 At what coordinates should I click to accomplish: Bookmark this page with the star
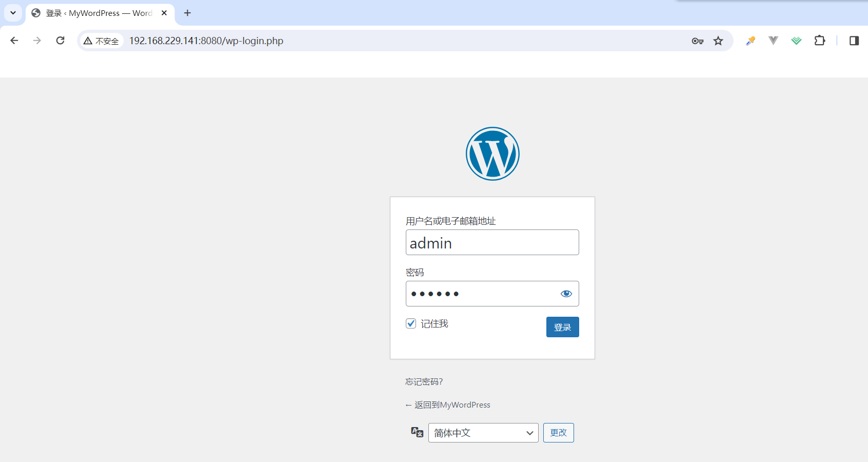pyautogui.click(x=718, y=41)
